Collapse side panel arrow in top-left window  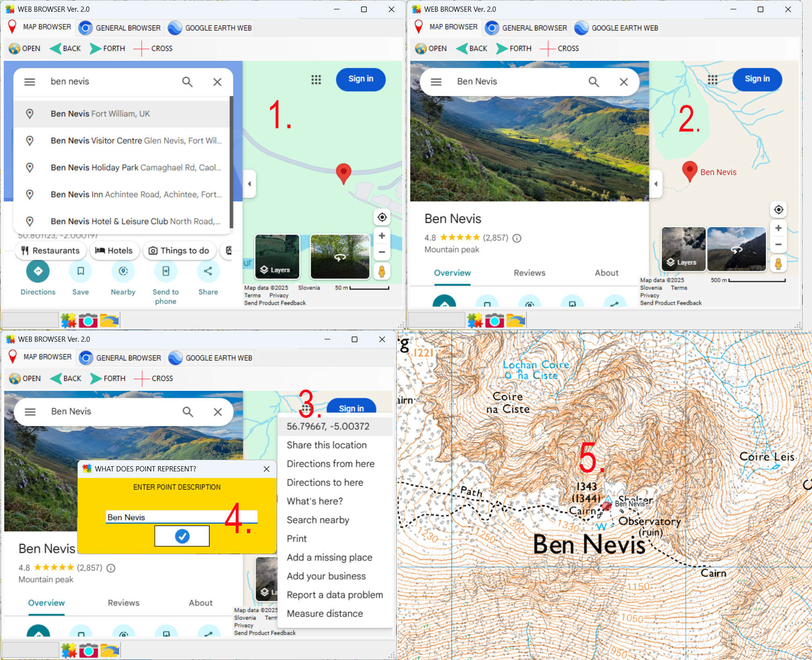pyautogui.click(x=249, y=183)
